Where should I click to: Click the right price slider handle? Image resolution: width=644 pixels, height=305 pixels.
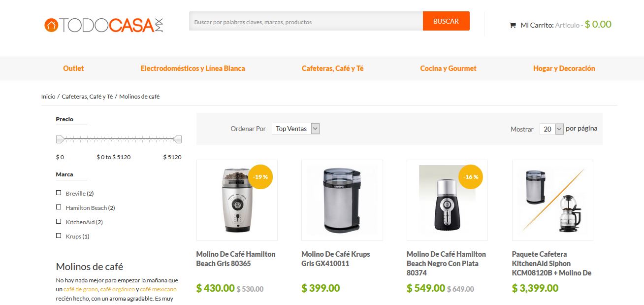tap(178, 139)
